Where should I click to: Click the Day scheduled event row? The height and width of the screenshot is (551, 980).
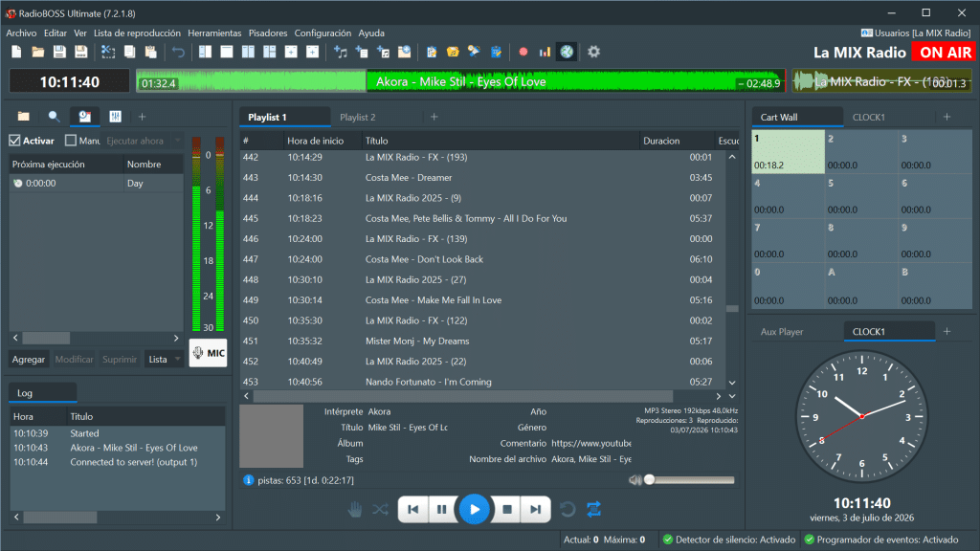coord(97,183)
